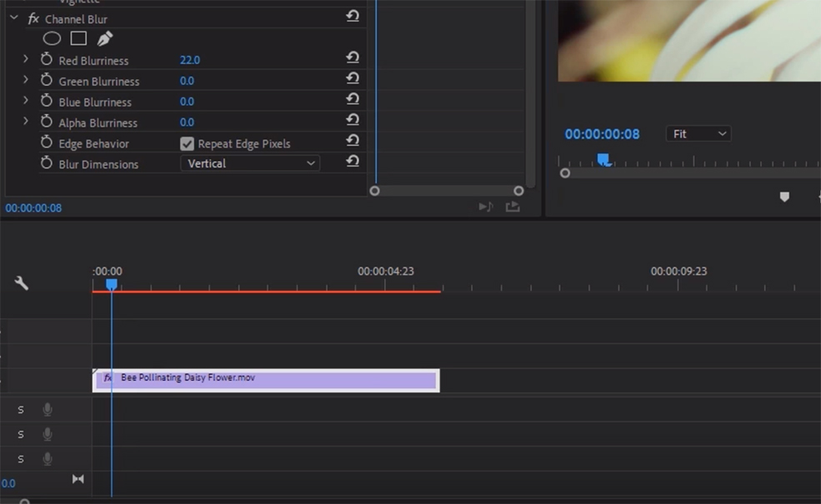This screenshot has height=504, width=821.
Task: Click the Program Monitor timecode beside Fit
Action: click(602, 134)
